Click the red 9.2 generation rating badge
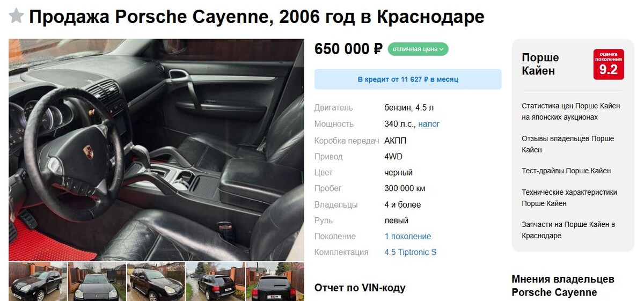644x301 pixels. pyautogui.click(x=609, y=64)
